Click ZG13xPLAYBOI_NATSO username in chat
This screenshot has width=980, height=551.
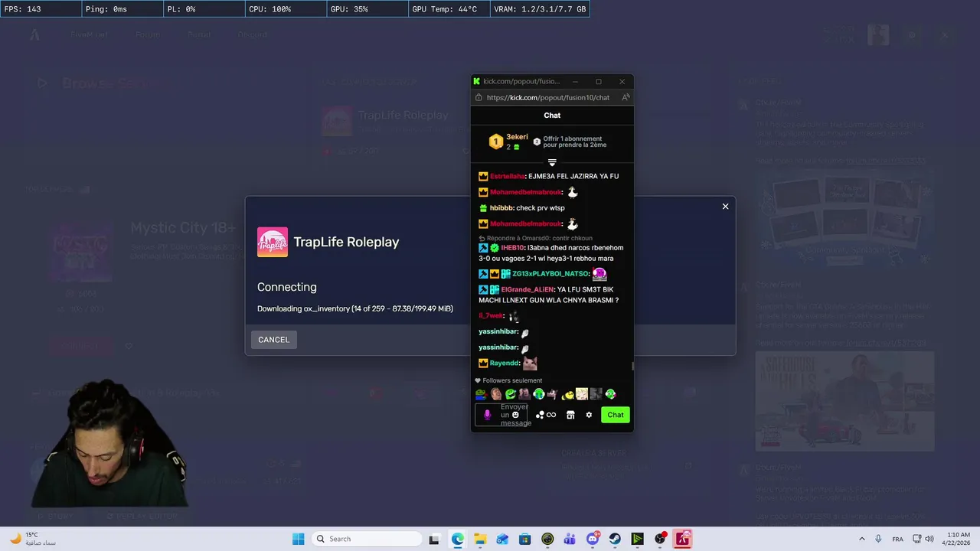(x=550, y=274)
